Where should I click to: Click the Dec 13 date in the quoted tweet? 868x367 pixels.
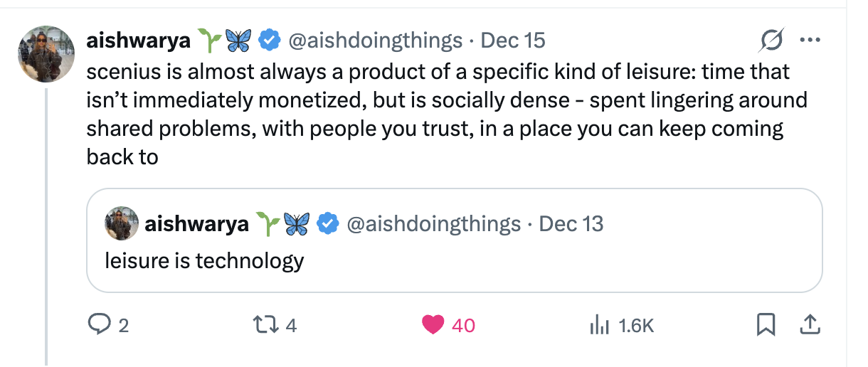[571, 224]
